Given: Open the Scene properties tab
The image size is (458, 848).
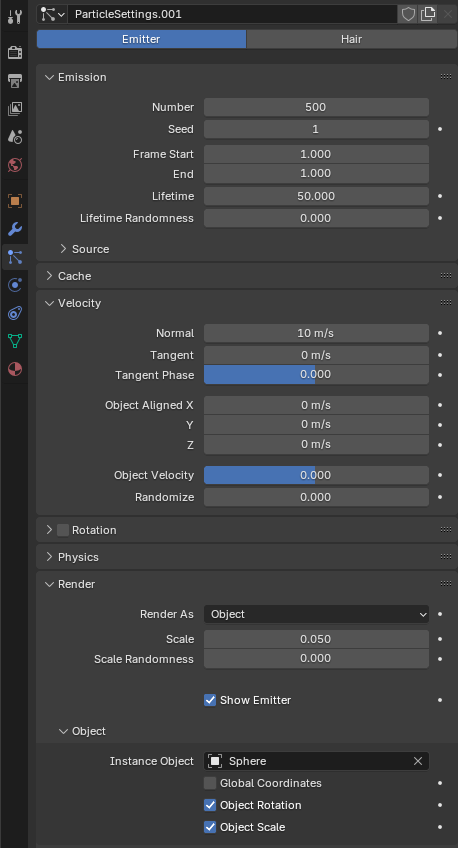Looking at the screenshot, I should tap(15, 137).
